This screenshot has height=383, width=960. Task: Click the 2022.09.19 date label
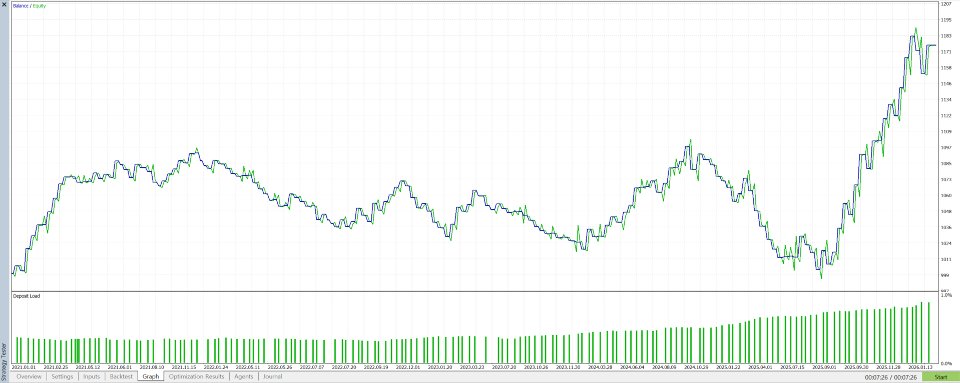pos(376,368)
